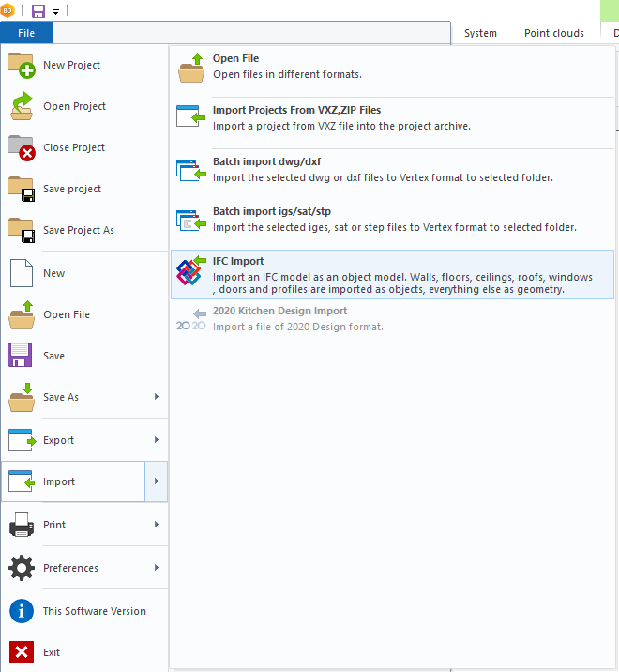Click the Open File icon in left menu

tap(22, 314)
